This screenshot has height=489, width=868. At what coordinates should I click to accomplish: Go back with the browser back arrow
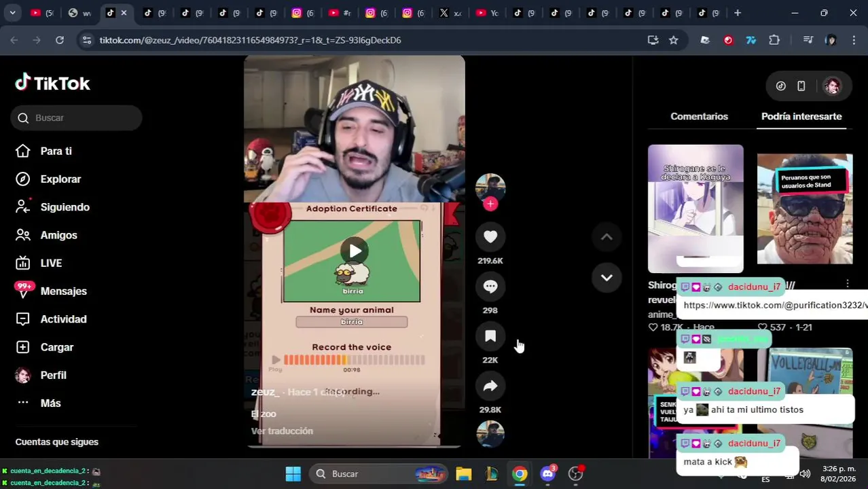click(x=14, y=40)
